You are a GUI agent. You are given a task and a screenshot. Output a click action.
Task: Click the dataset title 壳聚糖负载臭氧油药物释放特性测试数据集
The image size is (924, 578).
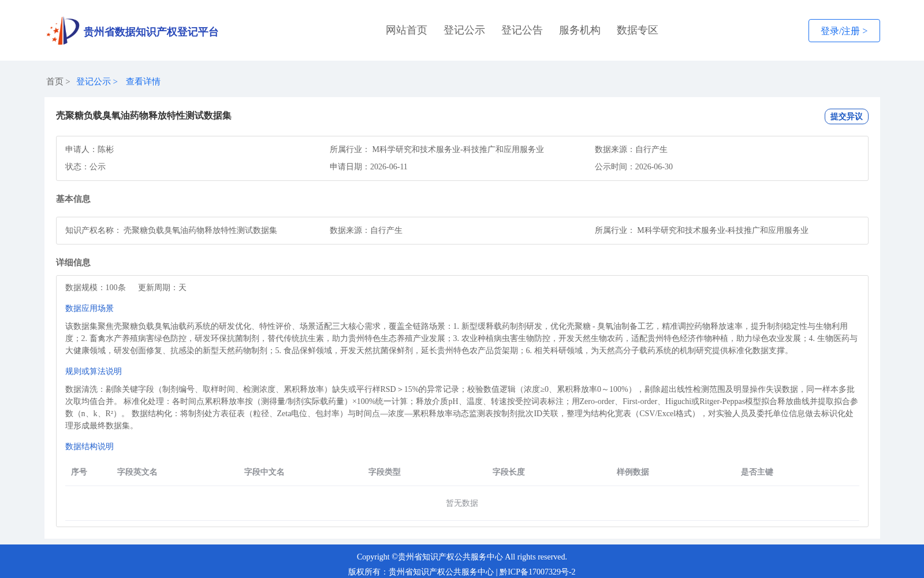tap(144, 116)
